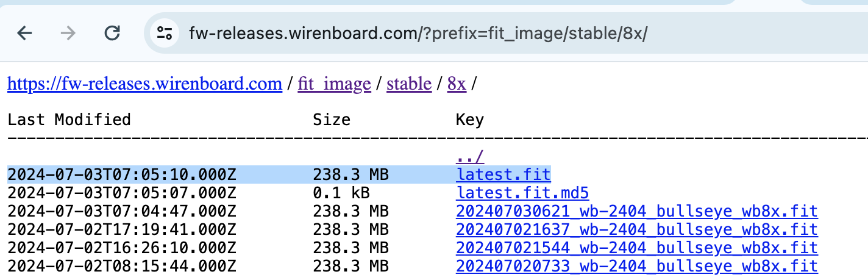Go to the fit_image breadcrumb folder
The image size is (868, 277).
click(x=334, y=84)
